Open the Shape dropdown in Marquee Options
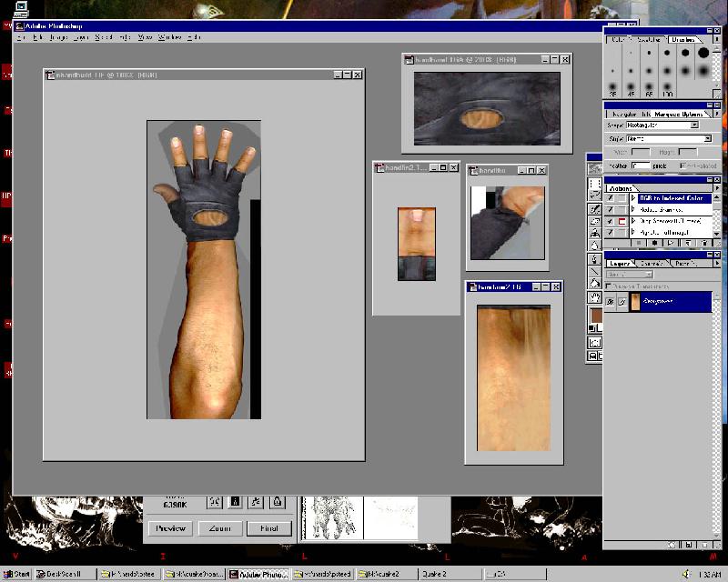Viewport: 728px width, 582px height. click(x=693, y=125)
